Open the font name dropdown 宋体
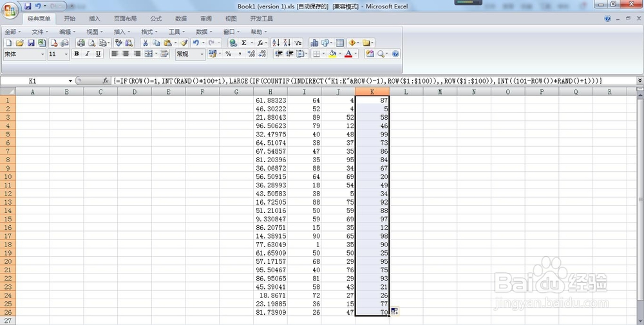 43,54
